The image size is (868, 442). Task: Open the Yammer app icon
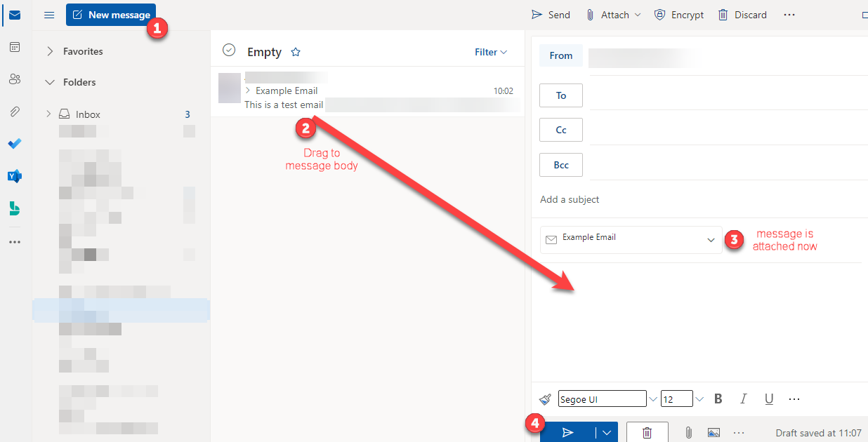click(x=15, y=176)
